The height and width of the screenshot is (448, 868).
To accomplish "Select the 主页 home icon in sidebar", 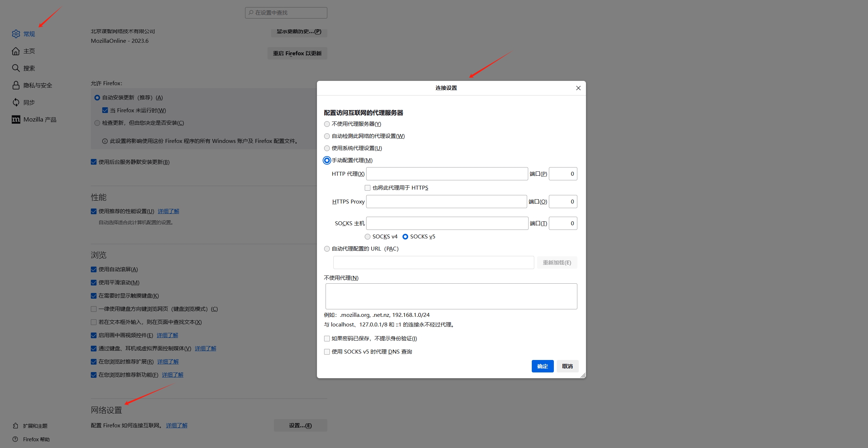I will 16,51.
